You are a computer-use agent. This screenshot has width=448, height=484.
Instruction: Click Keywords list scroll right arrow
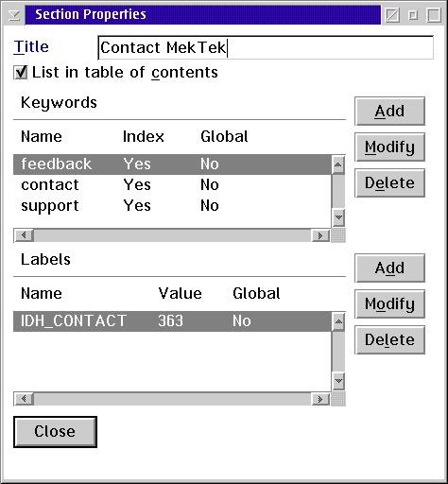(x=320, y=235)
